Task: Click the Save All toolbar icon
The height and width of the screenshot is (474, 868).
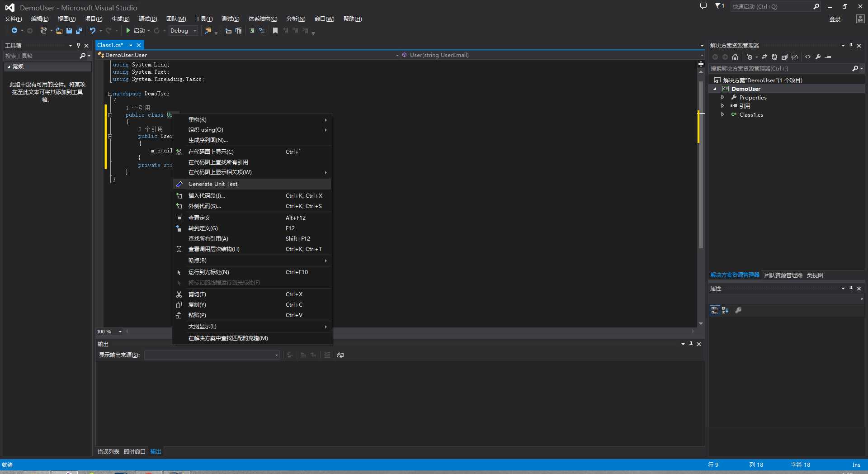Action: pos(79,31)
